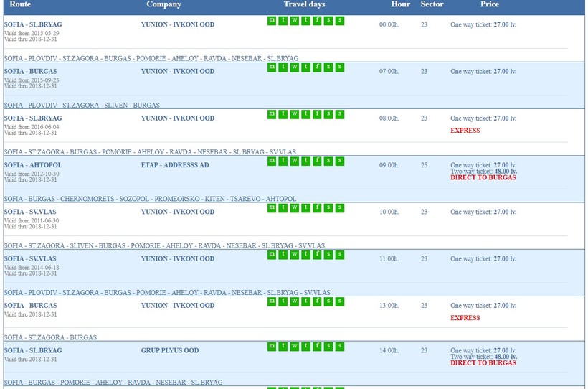
Task: Click Tuesday icon in the 09:00h Ahtopol row
Action: pyautogui.click(x=283, y=161)
